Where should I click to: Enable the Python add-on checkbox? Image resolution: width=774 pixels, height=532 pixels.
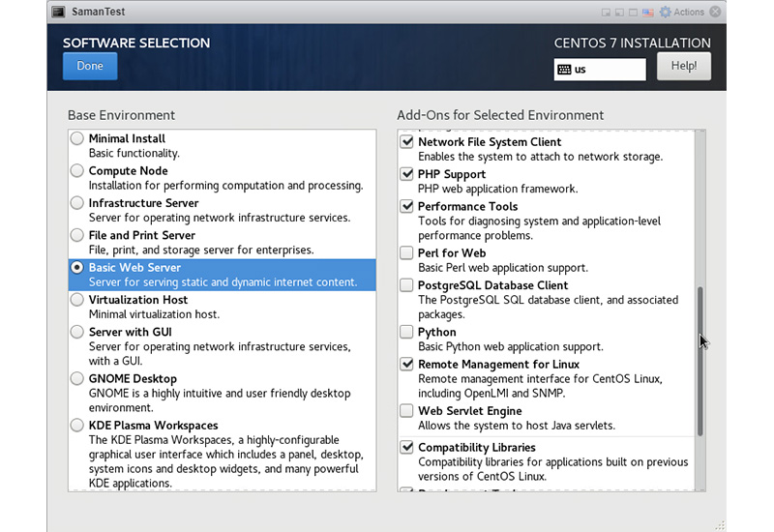tap(406, 333)
